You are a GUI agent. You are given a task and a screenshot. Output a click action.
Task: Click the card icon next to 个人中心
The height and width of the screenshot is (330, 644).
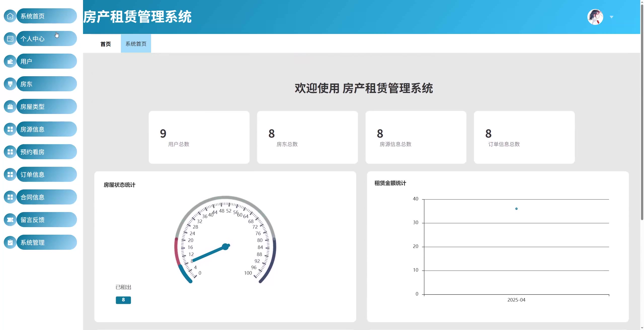click(10, 39)
